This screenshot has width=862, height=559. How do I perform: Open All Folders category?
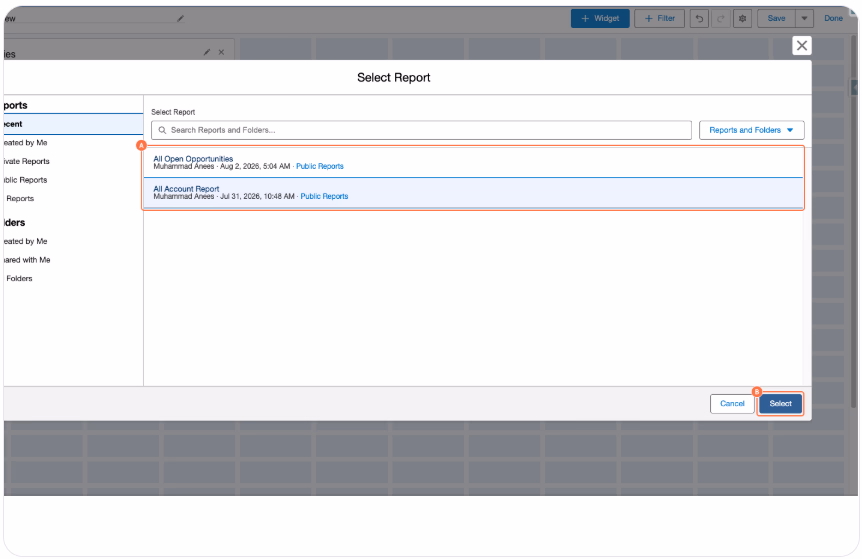[19, 279]
